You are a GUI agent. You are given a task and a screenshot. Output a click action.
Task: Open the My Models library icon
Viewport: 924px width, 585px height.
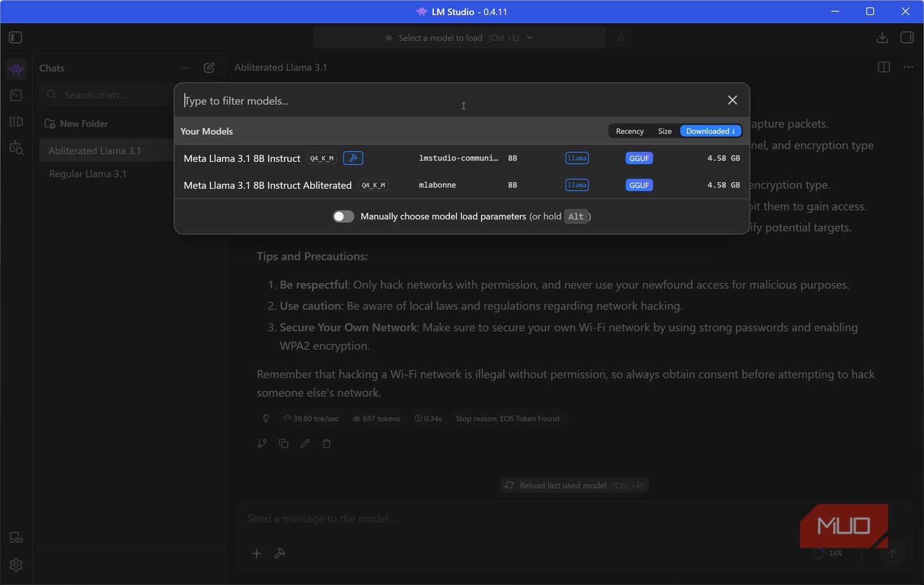16,122
